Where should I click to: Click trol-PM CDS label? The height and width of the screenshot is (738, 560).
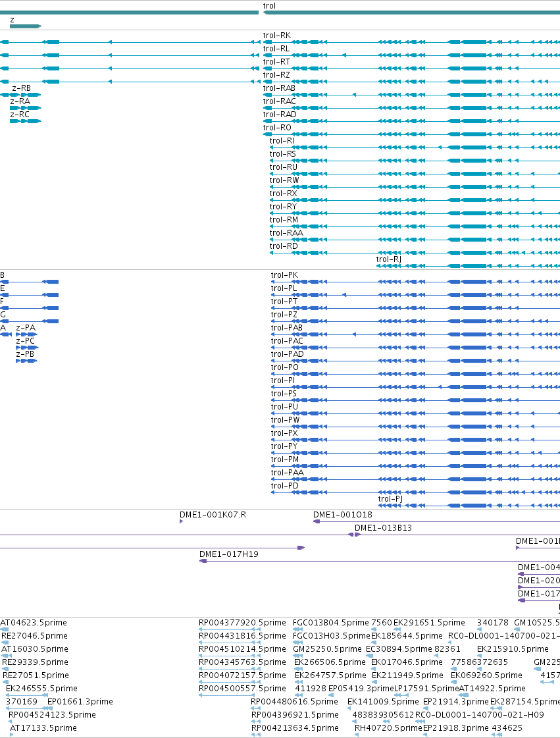pos(285,460)
